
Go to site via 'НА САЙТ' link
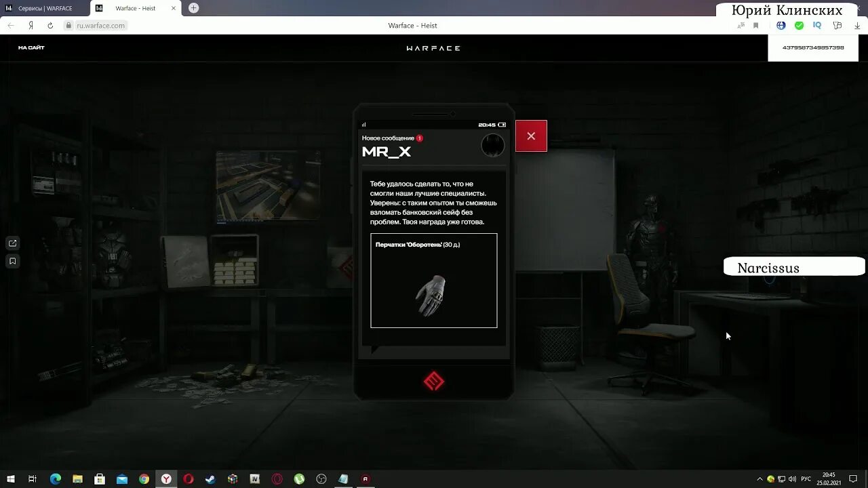click(x=31, y=48)
